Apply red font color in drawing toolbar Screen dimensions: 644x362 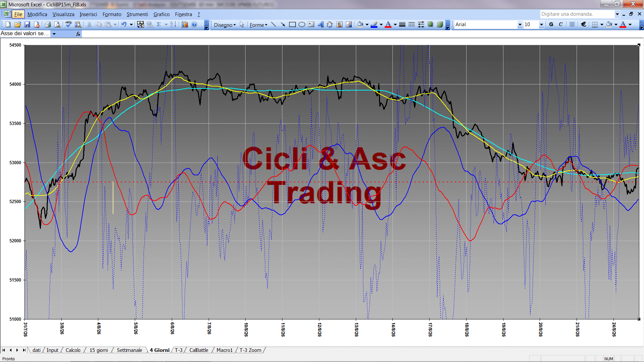coord(388,24)
